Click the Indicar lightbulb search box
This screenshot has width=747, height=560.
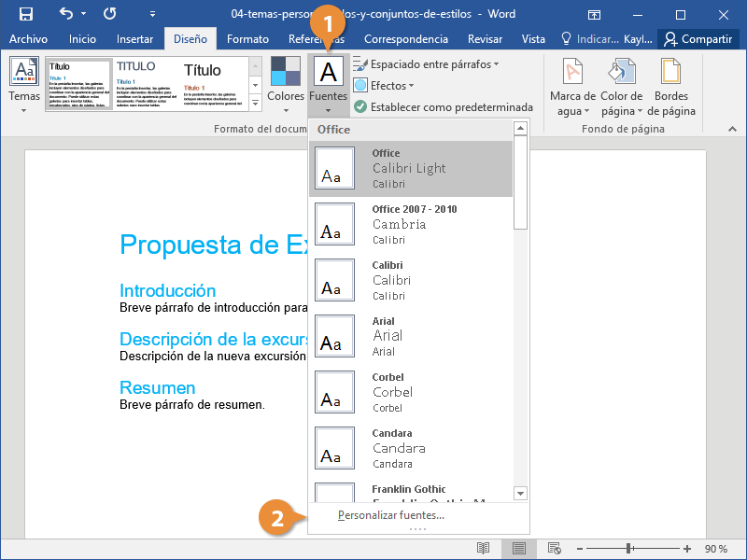[589, 39]
